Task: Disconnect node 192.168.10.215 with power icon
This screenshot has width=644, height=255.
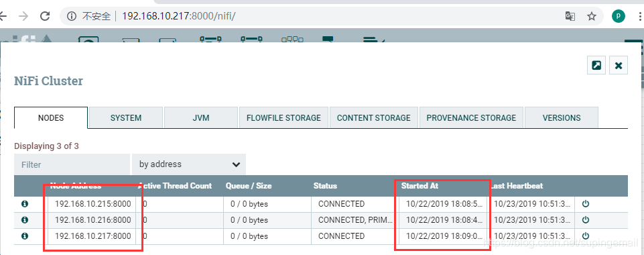Action: (x=586, y=204)
